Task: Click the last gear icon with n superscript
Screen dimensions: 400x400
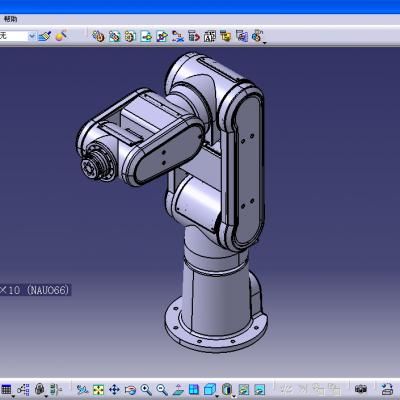Action: (x=258, y=35)
